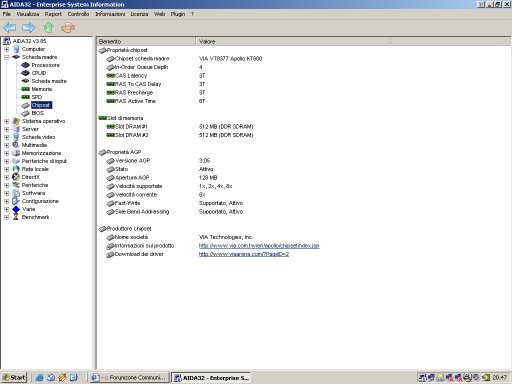Open the viaarena driver download link
Screen dimensions: 512x384
[x=244, y=254]
